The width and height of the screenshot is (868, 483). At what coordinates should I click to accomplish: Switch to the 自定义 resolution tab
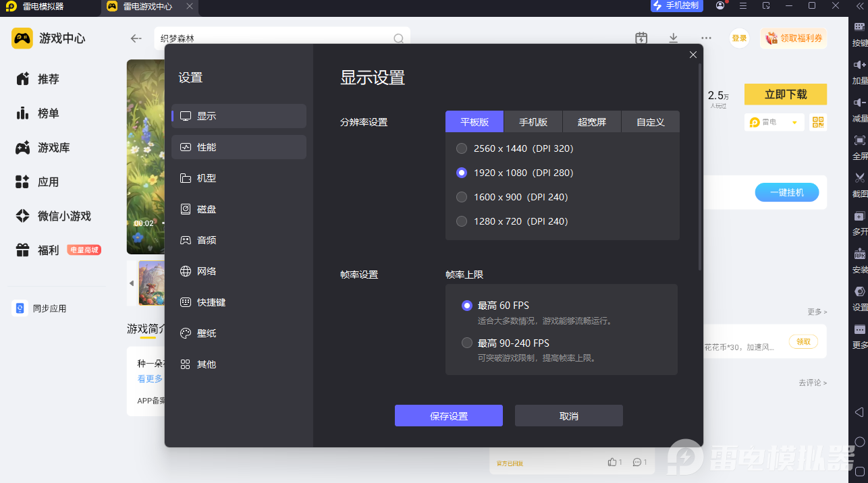[651, 122]
